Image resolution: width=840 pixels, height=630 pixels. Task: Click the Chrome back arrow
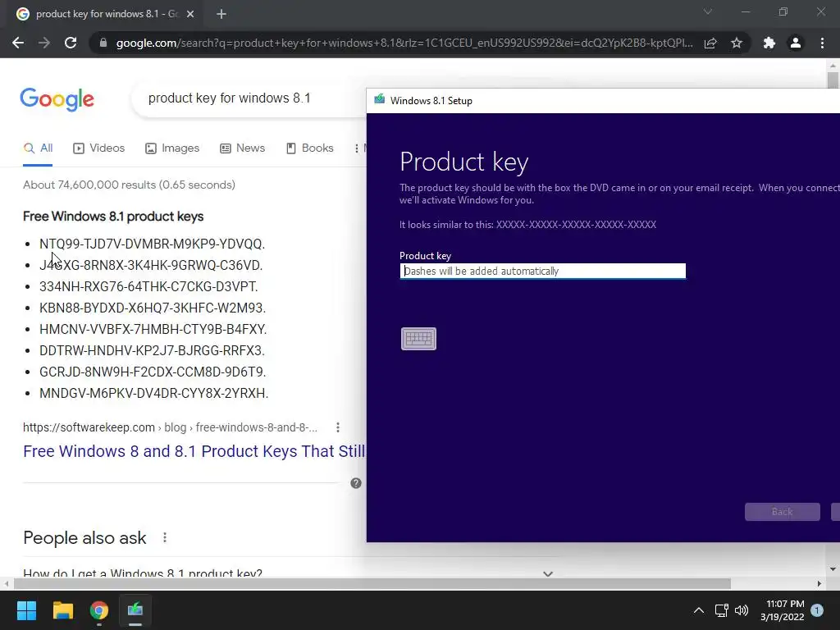18,43
